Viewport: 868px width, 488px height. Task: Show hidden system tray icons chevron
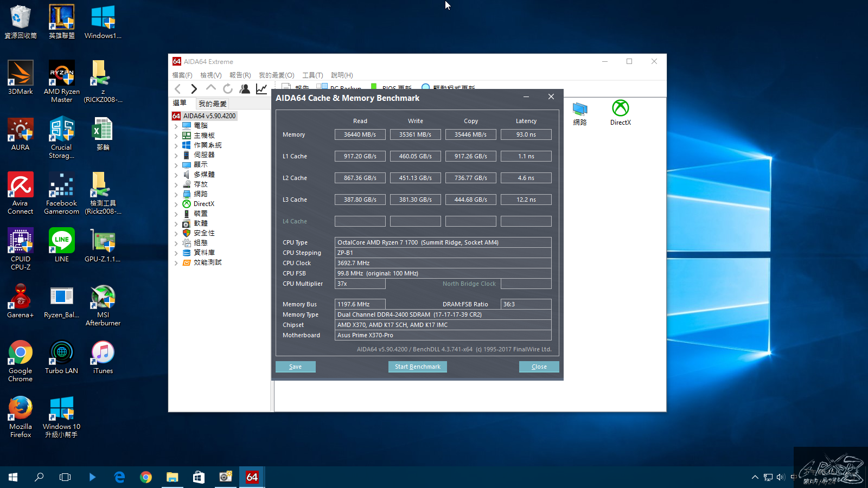pyautogui.click(x=755, y=477)
